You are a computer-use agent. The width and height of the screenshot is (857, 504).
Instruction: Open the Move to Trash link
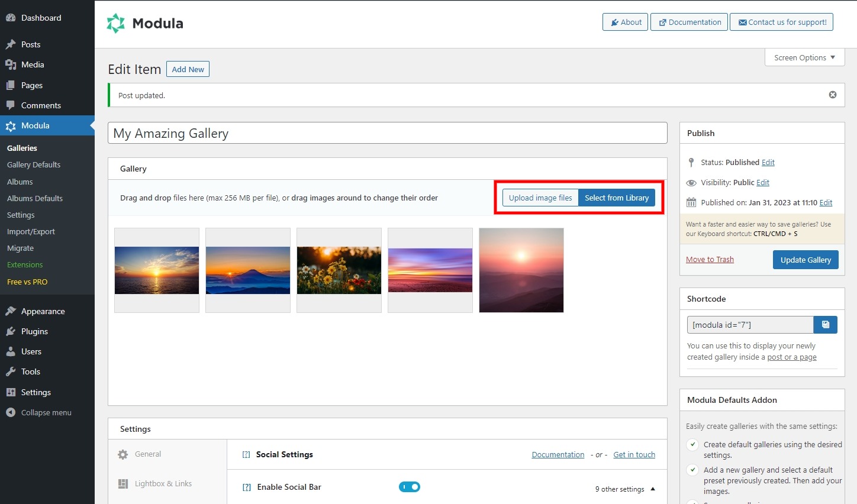point(710,259)
